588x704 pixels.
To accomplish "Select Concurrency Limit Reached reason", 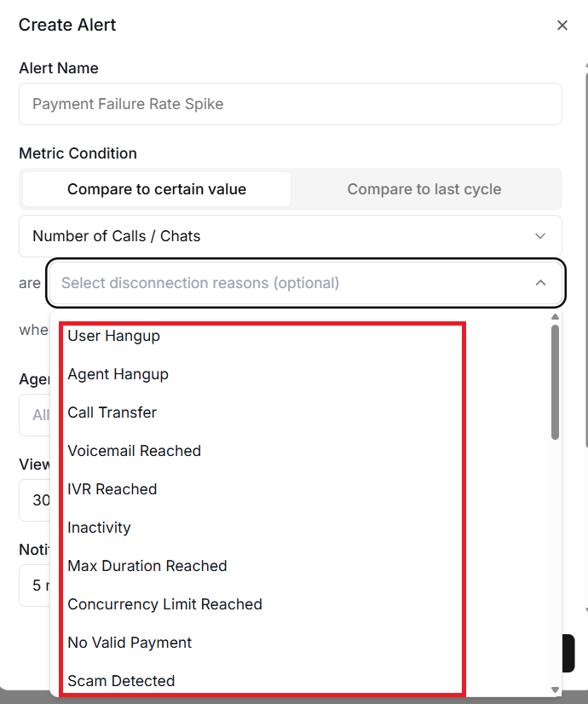I will 165,604.
